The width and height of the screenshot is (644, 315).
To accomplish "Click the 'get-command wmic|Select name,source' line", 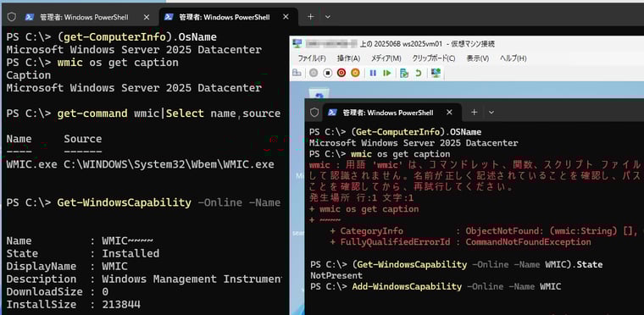I will [169, 113].
